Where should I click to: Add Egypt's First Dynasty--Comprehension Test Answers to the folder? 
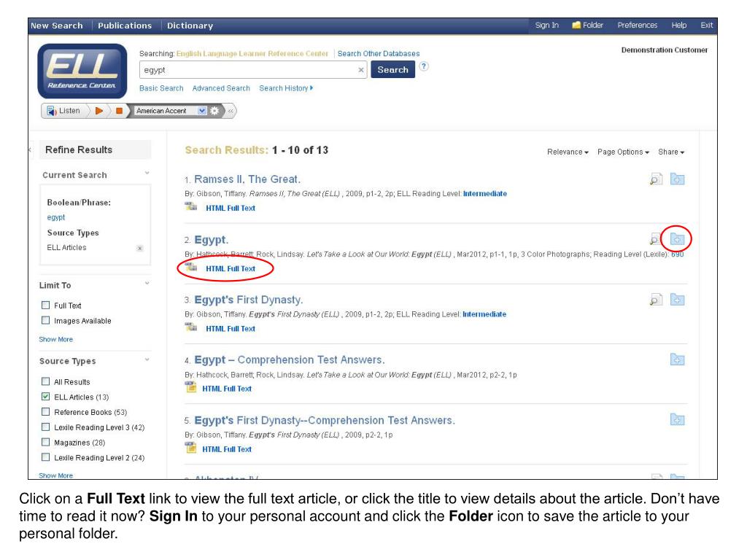click(677, 419)
